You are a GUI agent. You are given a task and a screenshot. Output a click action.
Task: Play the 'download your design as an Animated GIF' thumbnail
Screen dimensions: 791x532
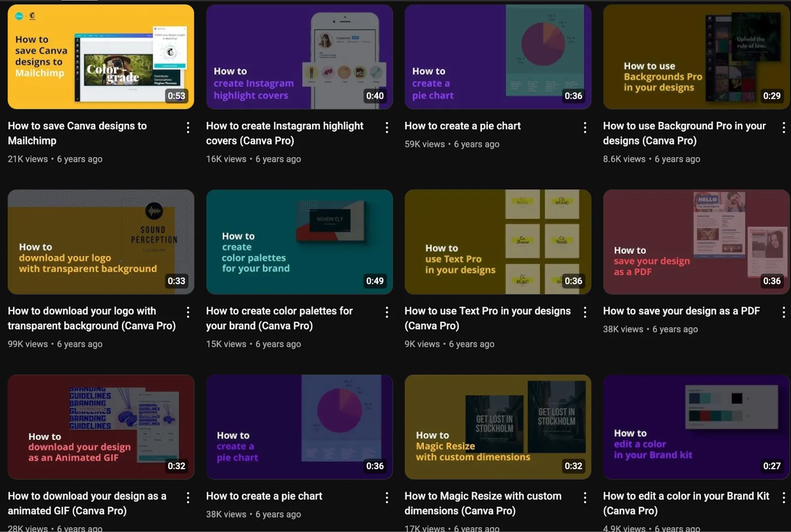(x=101, y=427)
